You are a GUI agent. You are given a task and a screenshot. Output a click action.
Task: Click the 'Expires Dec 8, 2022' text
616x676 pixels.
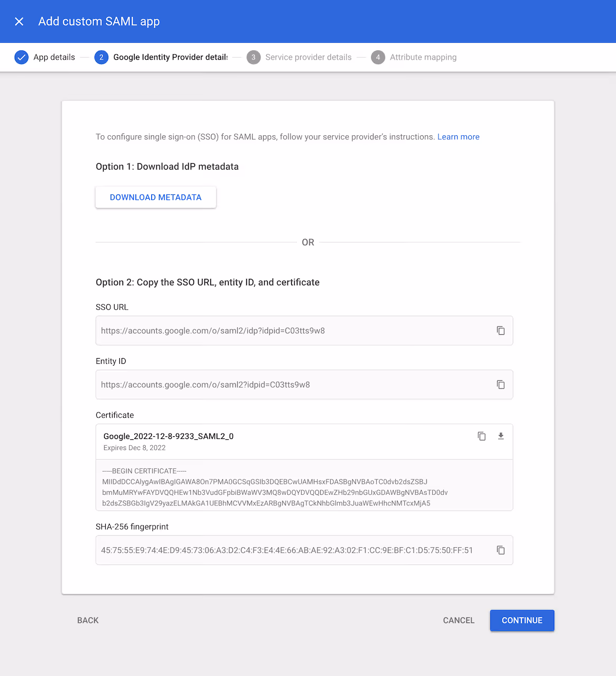135,448
